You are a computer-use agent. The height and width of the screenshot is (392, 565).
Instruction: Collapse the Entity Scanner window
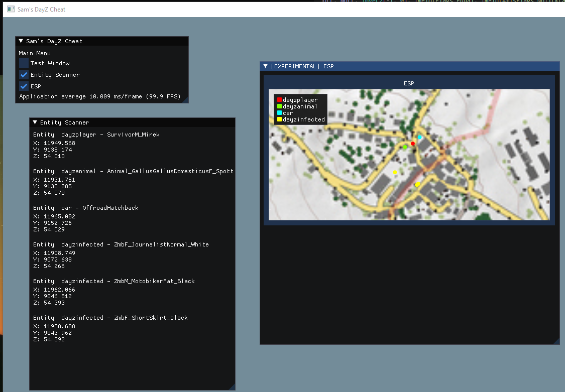click(x=34, y=122)
